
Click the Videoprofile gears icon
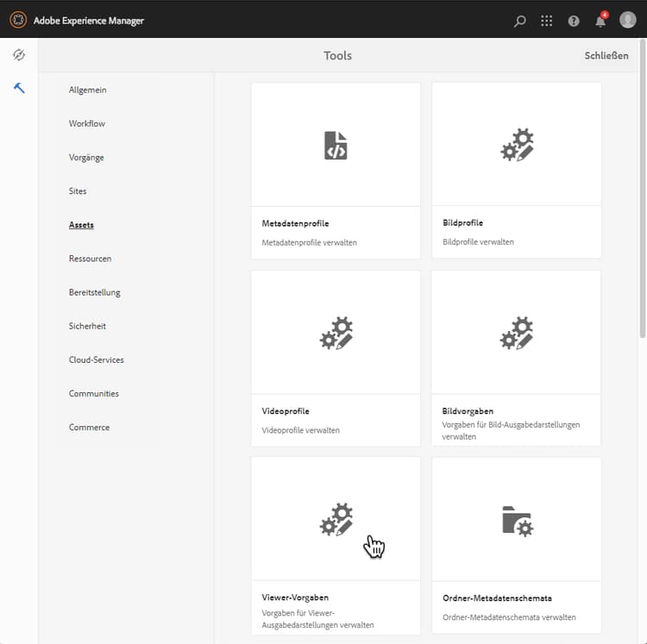pos(336,333)
